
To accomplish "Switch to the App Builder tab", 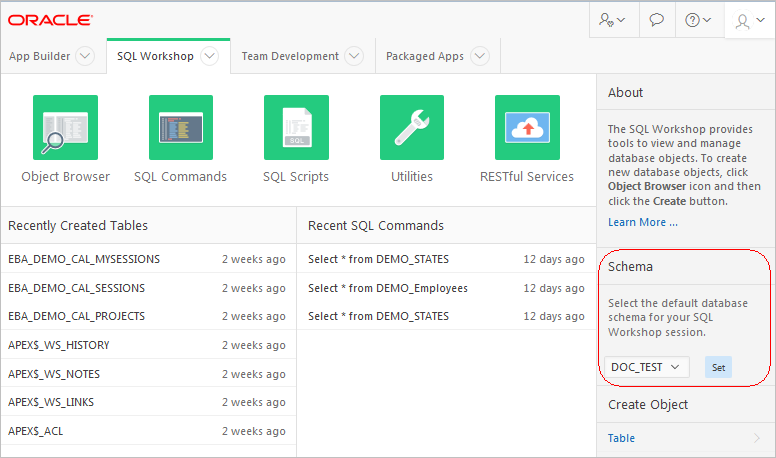I will (x=40, y=57).
